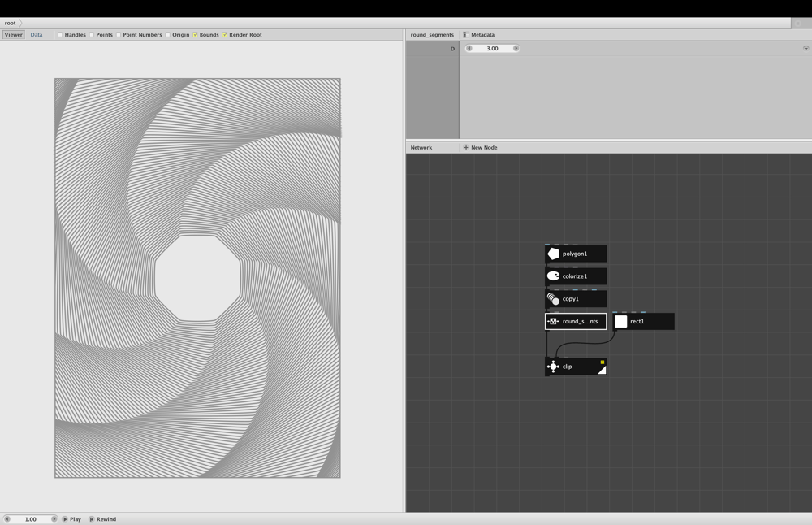Viewport: 812px width, 525px height.
Task: Select the clip node label
Action: [x=567, y=367]
